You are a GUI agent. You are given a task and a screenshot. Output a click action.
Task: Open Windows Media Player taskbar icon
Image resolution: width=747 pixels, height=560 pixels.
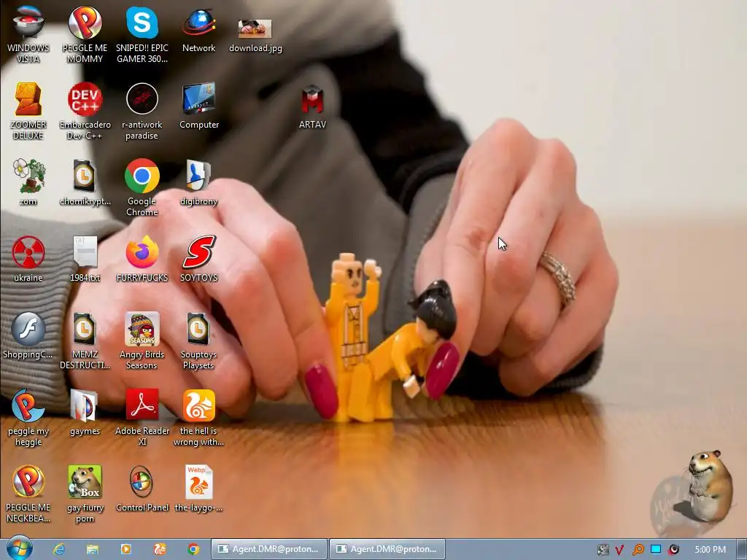126,549
